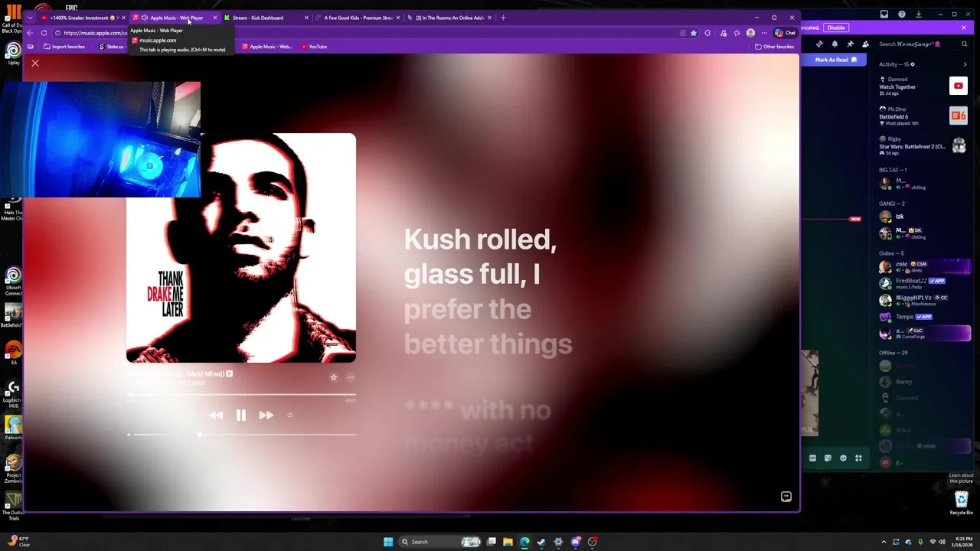
Task: Favorite the current song with the star
Action: click(333, 377)
